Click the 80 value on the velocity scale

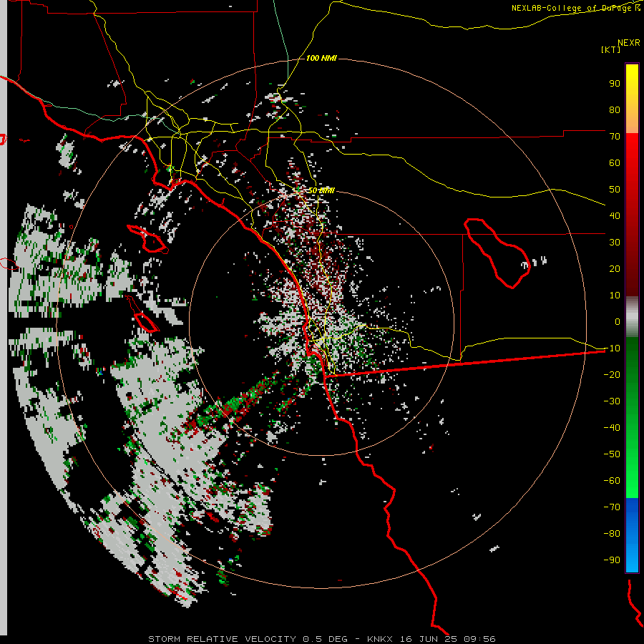point(615,110)
